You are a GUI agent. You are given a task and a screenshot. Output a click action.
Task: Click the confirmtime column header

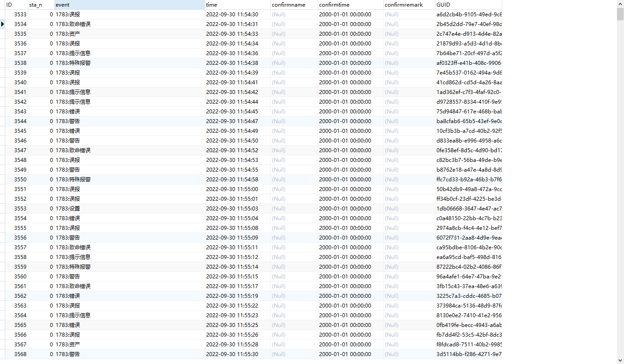point(350,4)
